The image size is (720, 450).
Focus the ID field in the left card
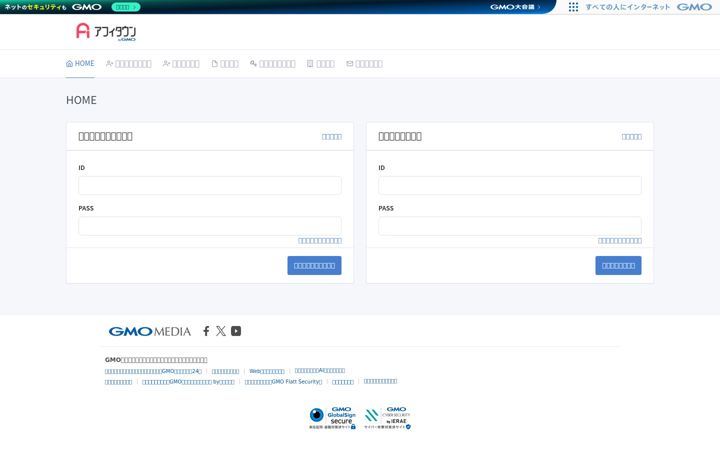pyautogui.click(x=210, y=186)
